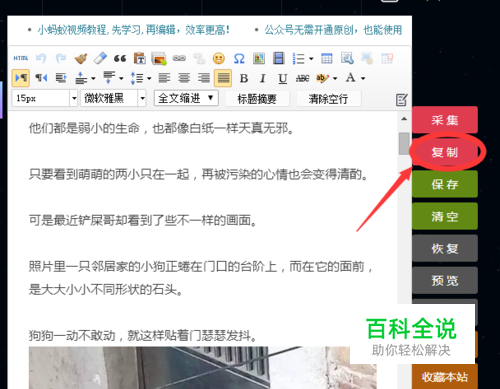Viewport: 500px width, 389px height.
Task: Set paragraph spacing after
Action: (x=109, y=77)
